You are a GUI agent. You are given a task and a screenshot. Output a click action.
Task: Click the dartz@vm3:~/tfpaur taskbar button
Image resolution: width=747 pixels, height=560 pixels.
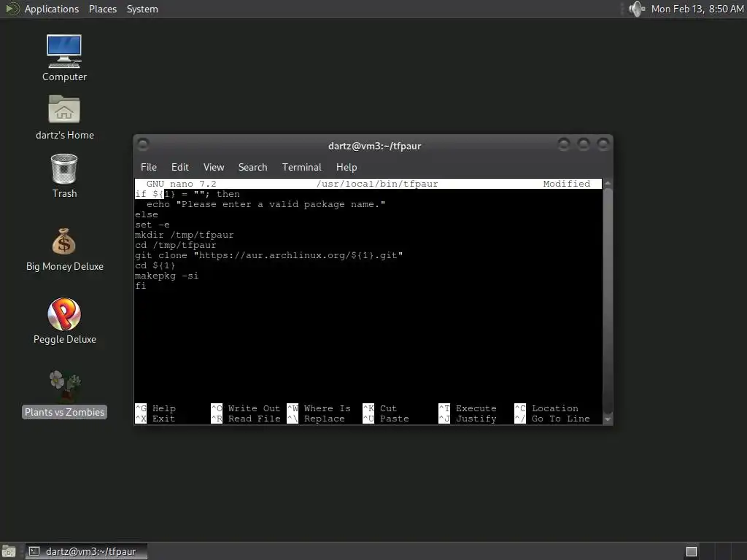[x=86, y=551]
